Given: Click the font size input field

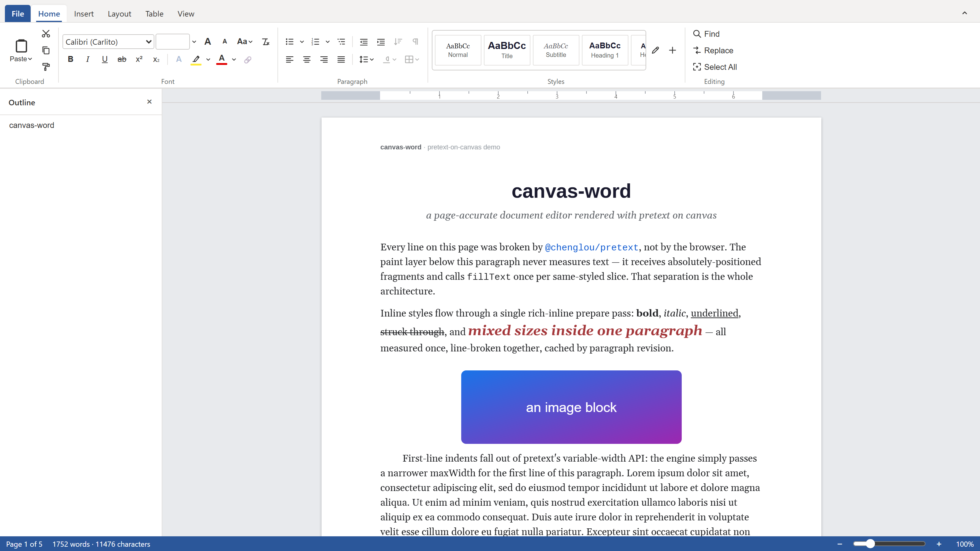Looking at the screenshot, I should point(173,42).
